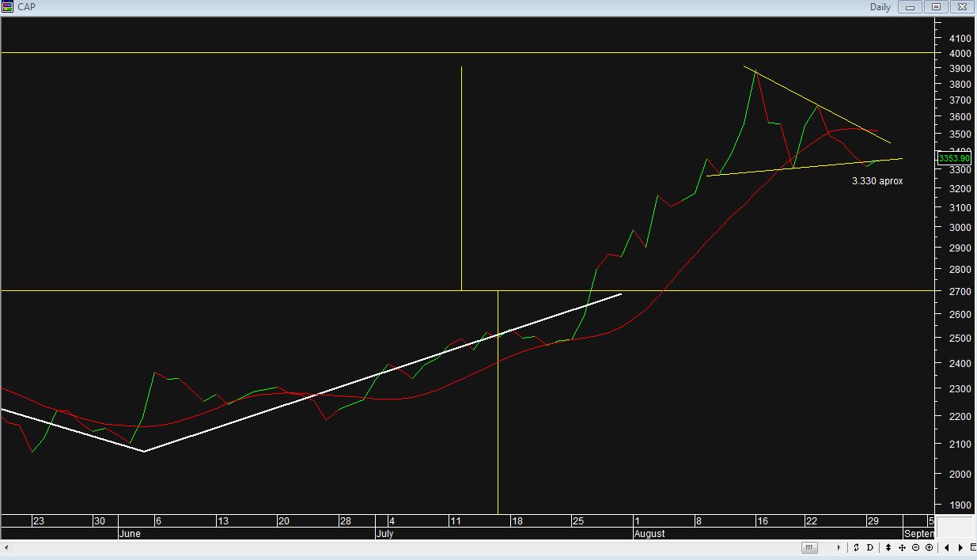Click the Daily timeframe label
977x560 pixels.
[x=880, y=7]
